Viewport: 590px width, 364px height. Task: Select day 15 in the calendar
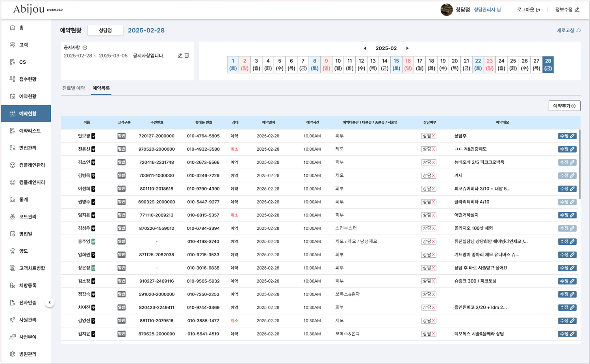pos(396,65)
